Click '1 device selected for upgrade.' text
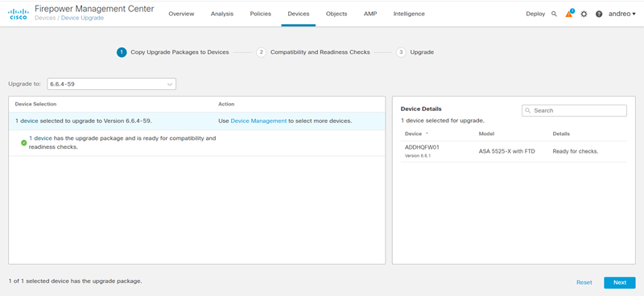The height and width of the screenshot is (296, 644). click(443, 121)
